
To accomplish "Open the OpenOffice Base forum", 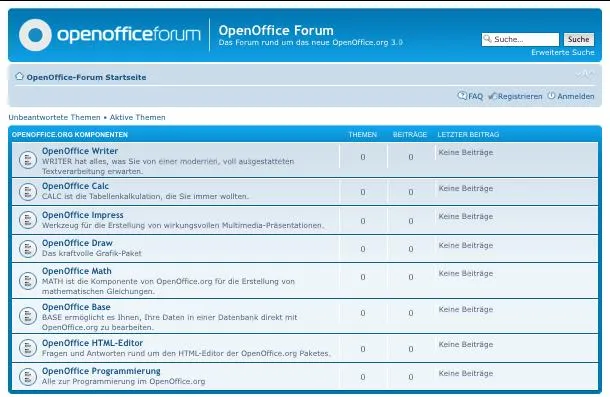I will (76, 307).
